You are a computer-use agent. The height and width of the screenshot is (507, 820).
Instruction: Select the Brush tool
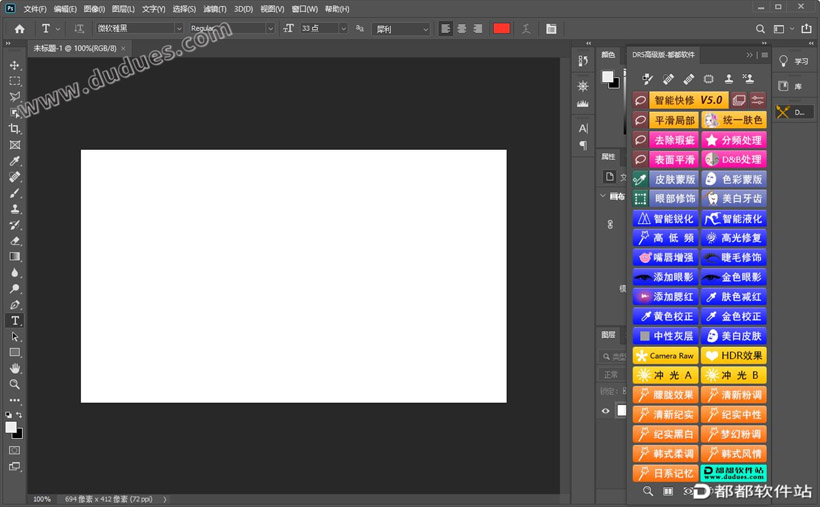coord(15,193)
